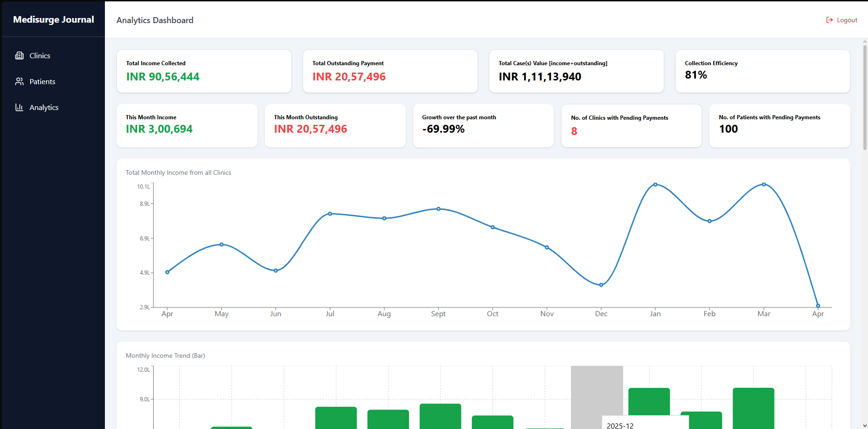Click the Total Monthly Income from all Clinics title
The height and width of the screenshot is (429, 868).
point(178,172)
